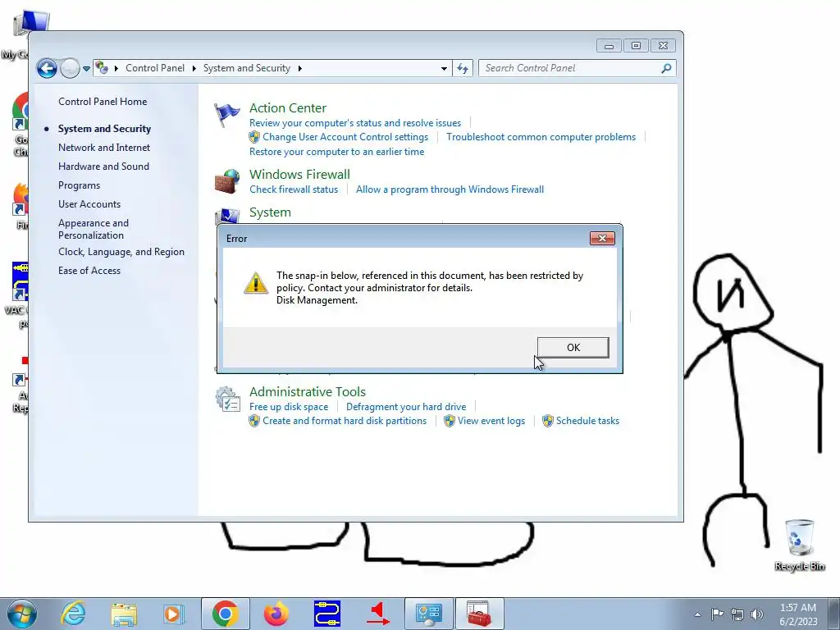Close the Error dialog with the X
Screen dimensions: 840x630
[x=602, y=239]
